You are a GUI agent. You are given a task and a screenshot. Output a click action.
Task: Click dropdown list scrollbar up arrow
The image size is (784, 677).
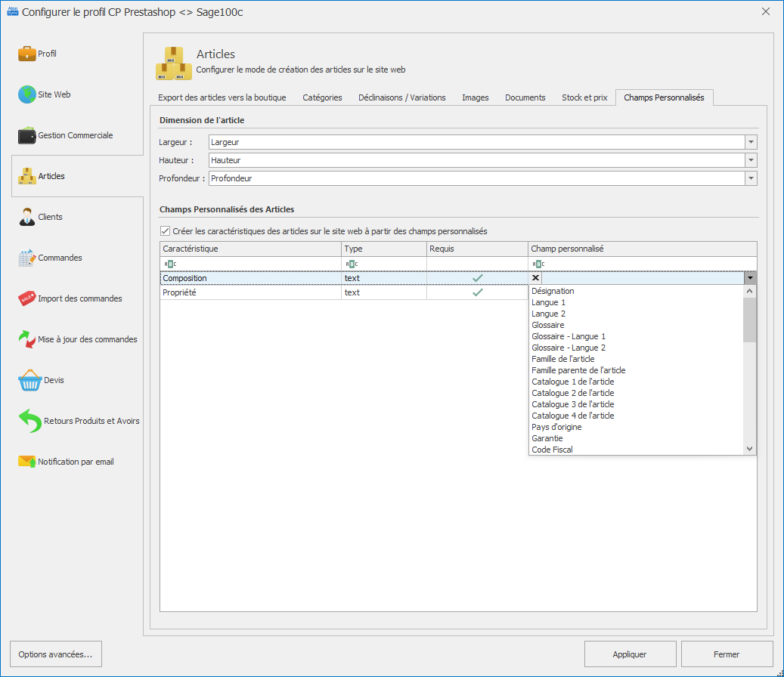(x=749, y=292)
